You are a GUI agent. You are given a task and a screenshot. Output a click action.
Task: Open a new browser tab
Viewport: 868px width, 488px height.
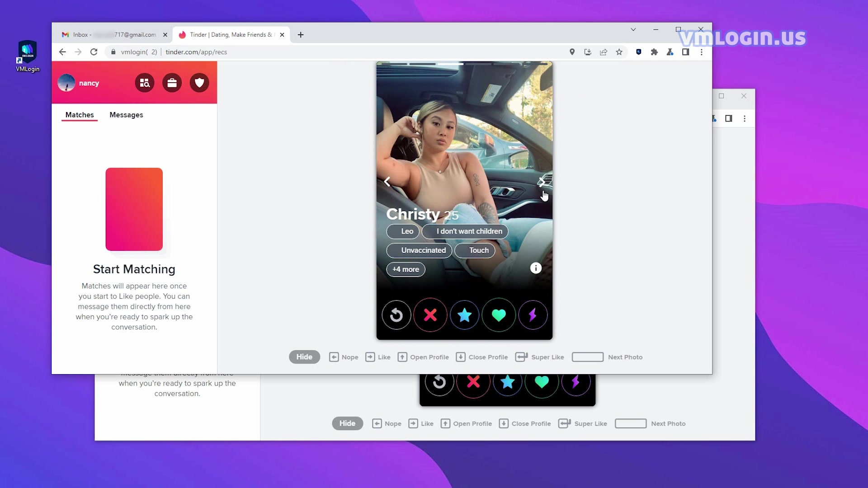pyautogui.click(x=301, y=35)
